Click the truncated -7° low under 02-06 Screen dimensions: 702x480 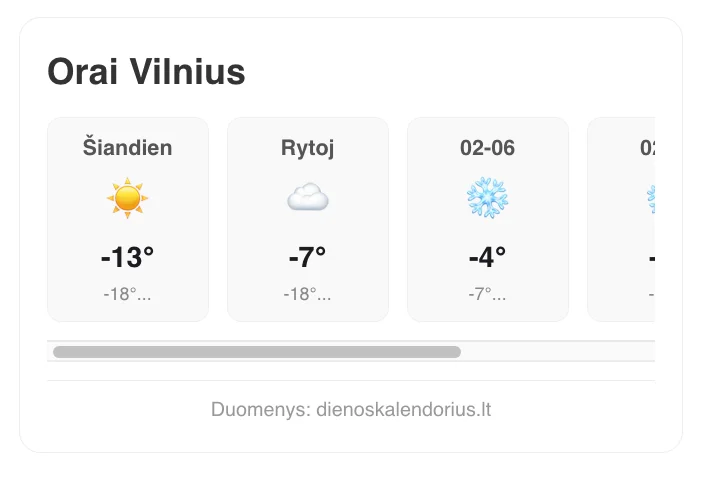[488, 295]
